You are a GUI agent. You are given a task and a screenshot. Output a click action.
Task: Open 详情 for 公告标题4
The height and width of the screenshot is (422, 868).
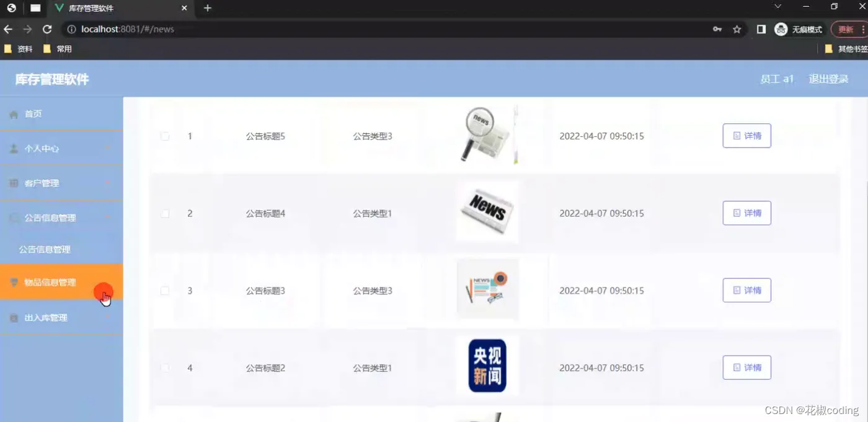coord(746,213)
